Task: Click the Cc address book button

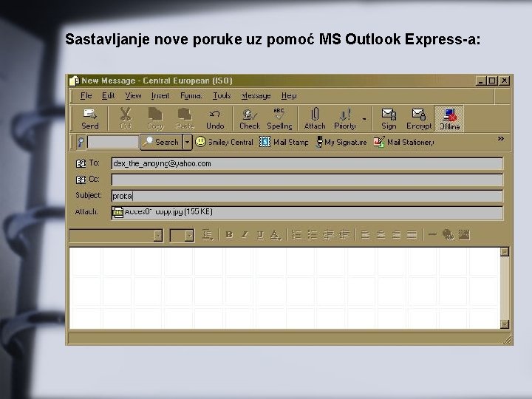Action: tap(87, 179)
